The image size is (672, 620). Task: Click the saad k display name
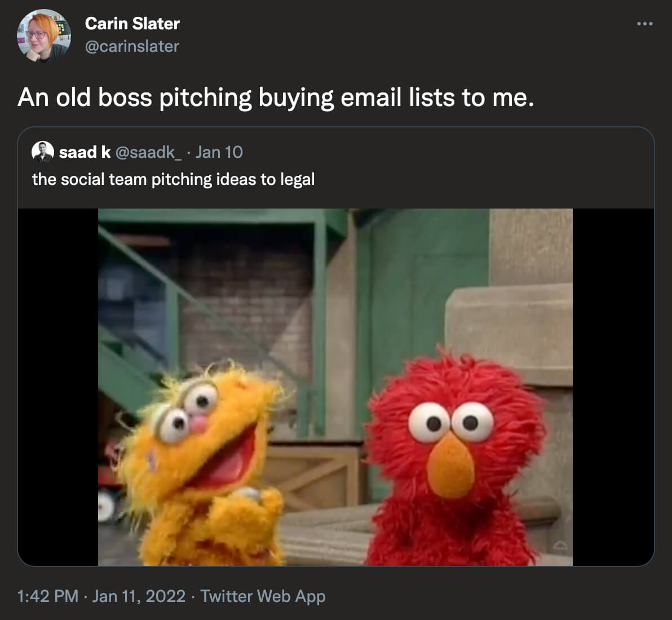[85, 152]
